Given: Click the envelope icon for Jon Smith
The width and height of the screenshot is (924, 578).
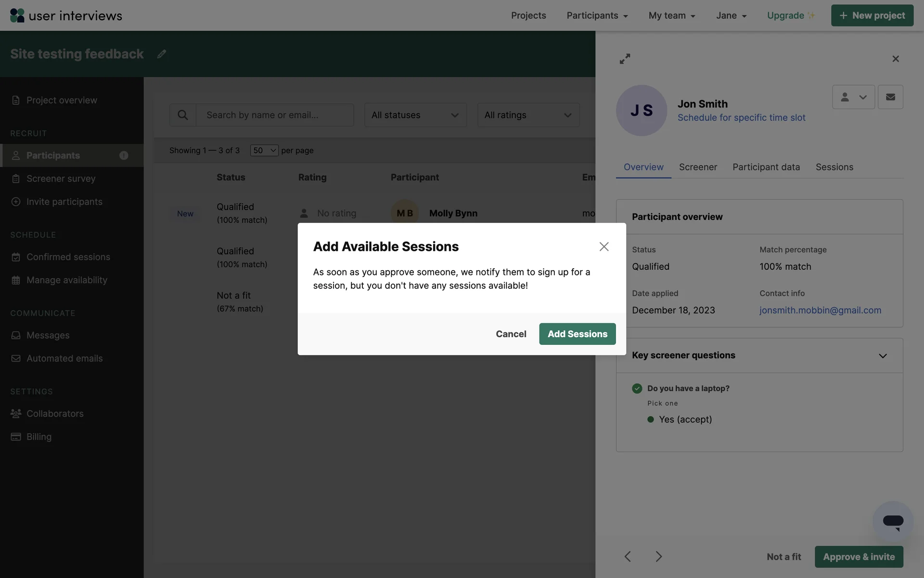Looking at the screenshot, I should point(890,97).
